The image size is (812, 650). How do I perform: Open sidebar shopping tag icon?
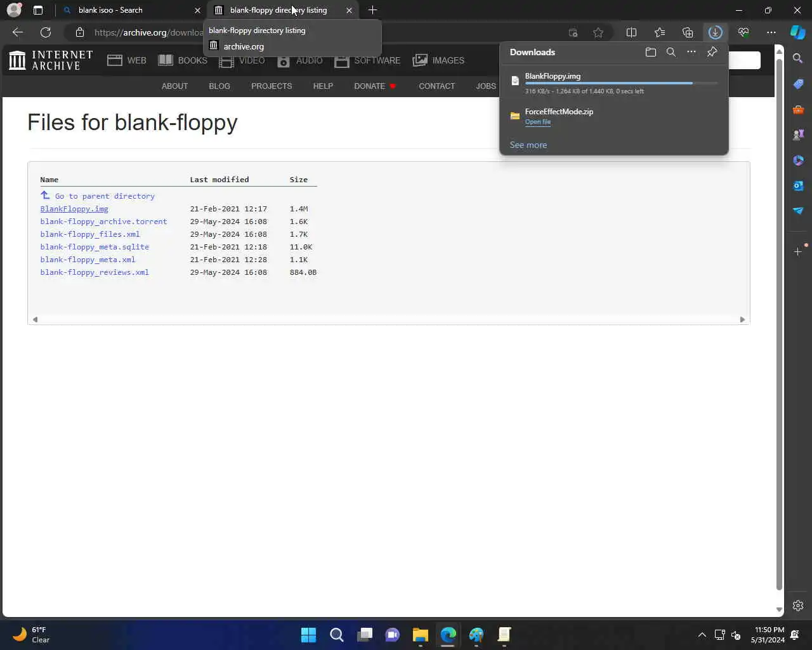tap(798, 84)
